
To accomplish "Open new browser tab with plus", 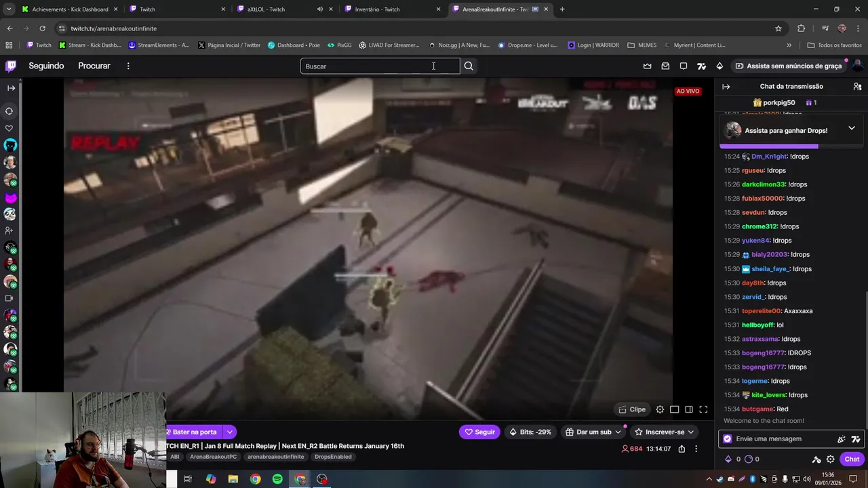I will pyautogui.click(x=562, y=9).
